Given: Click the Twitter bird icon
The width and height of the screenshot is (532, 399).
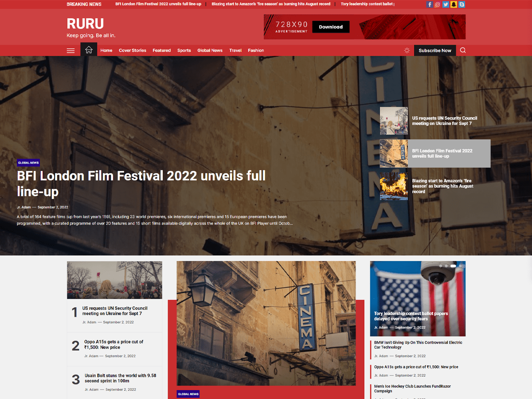Looking at the screenshot, I should (x=446, y=4).
